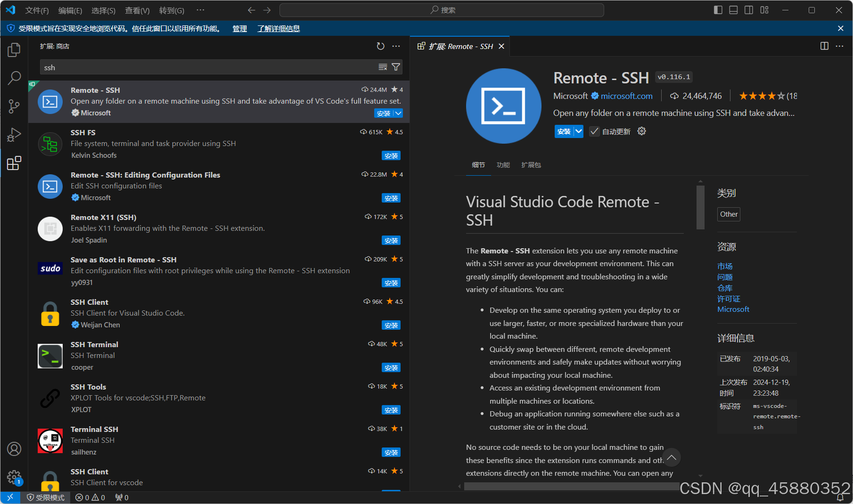Select the SSH Tools extension row
This screenshot has height=504, width=853.
(219, 398)
